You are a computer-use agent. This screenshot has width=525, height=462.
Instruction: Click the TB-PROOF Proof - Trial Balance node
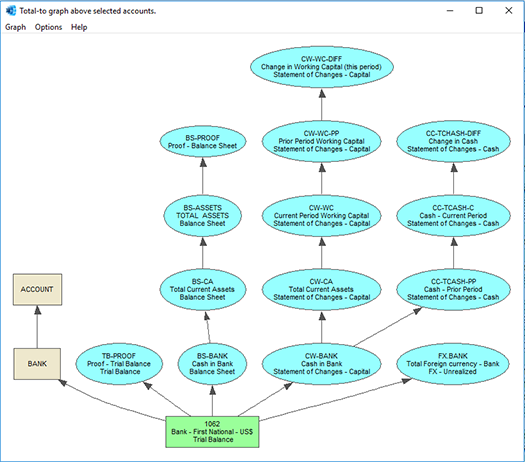tap(119, 364)
